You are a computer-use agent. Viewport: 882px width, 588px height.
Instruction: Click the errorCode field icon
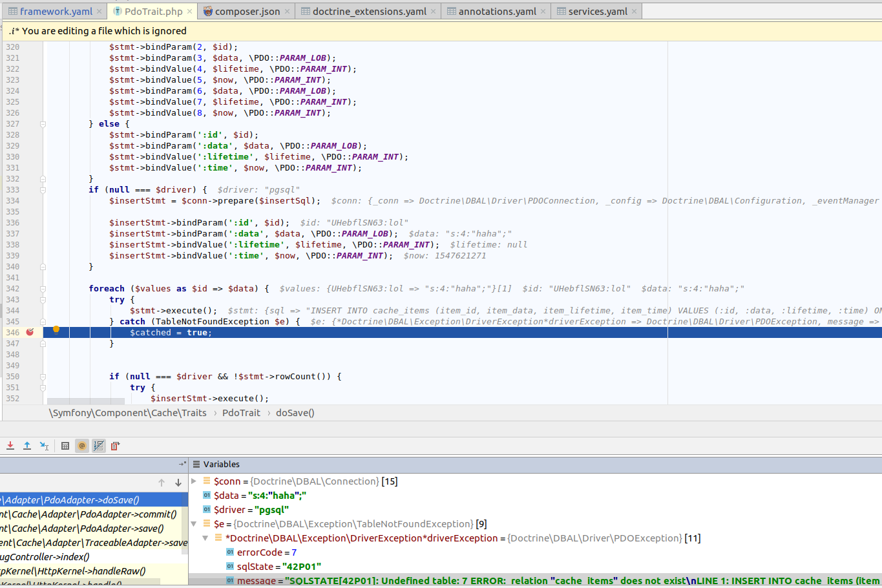click(230, 552)
